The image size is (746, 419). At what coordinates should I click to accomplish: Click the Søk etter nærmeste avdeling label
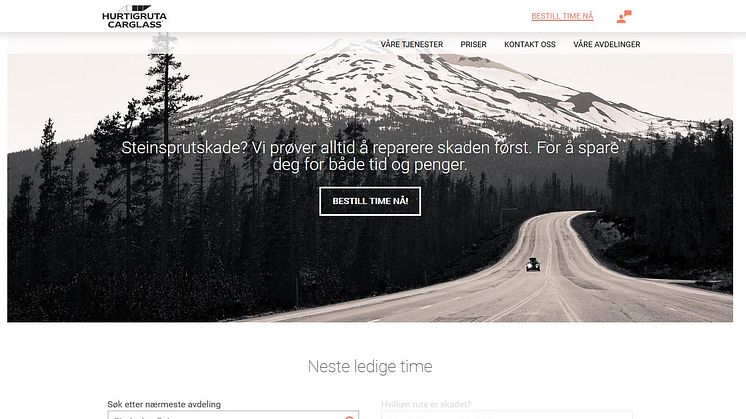tap(164, 404)
